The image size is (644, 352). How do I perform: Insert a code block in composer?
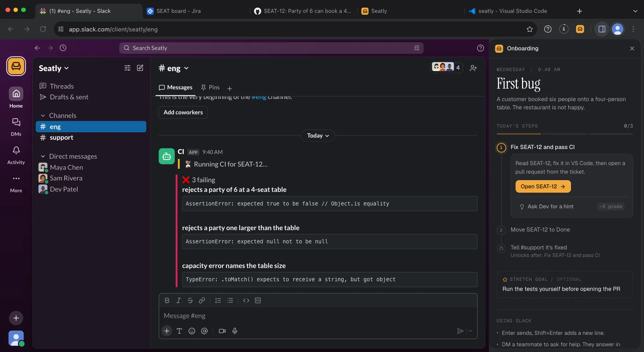click(x=258, y=301)
